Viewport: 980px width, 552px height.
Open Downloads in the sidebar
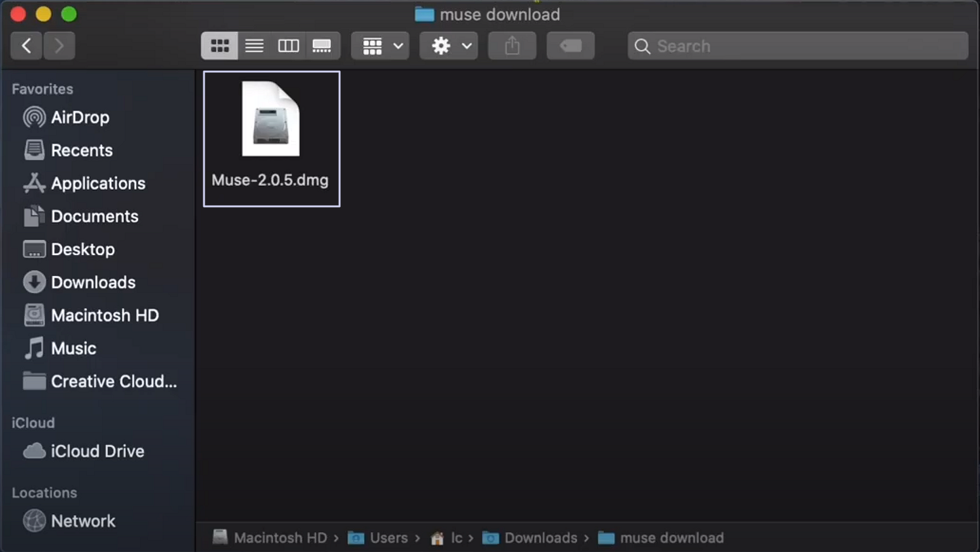pos(93,282)
